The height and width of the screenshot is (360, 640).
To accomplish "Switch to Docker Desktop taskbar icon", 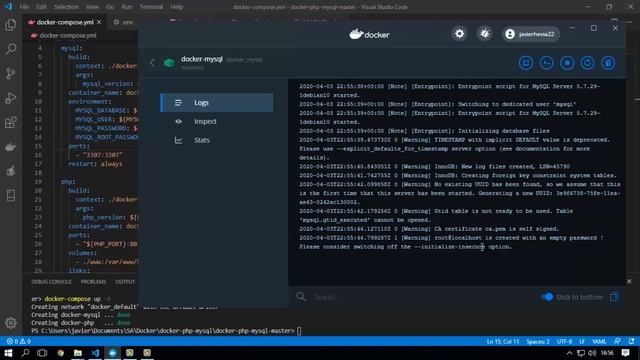I will click(112, 353).
